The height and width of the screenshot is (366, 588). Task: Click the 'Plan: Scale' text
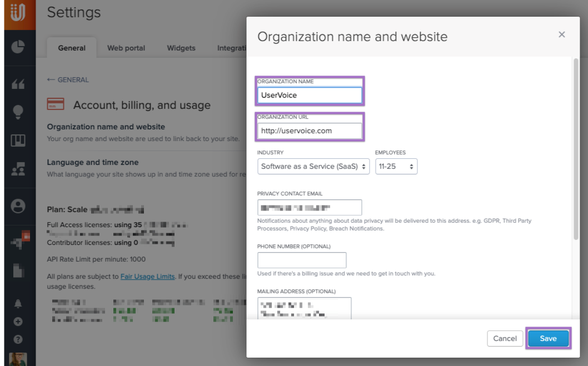pyautogui.click(x=67, y=209)
